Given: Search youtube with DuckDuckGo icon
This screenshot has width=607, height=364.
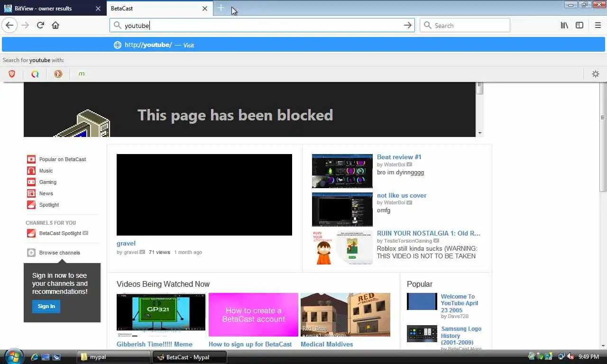Looking at the screenshot, I should [58, 73].
